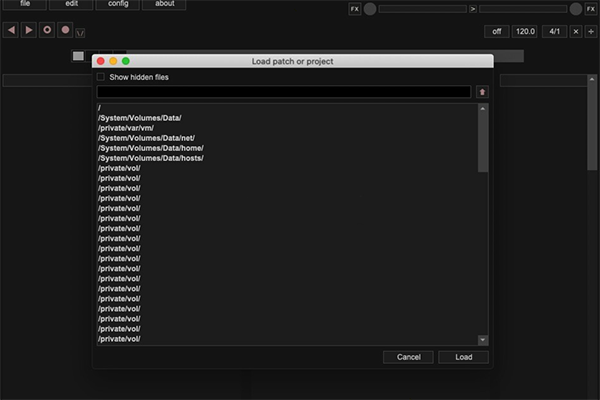600x400 pixels.
Task: Toggle the right FX button
Action: (x=591, y=9)
